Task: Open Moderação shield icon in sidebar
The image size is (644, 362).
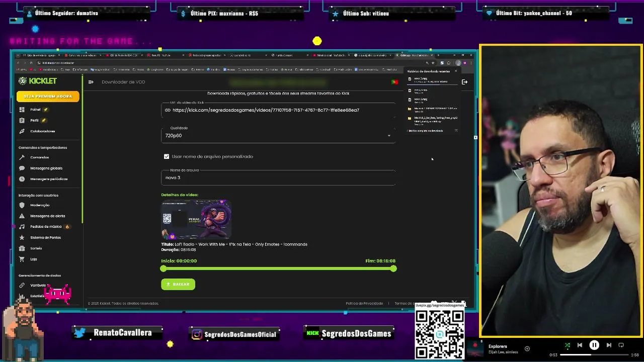Action: pyautogui.click(x=22, y=205)
